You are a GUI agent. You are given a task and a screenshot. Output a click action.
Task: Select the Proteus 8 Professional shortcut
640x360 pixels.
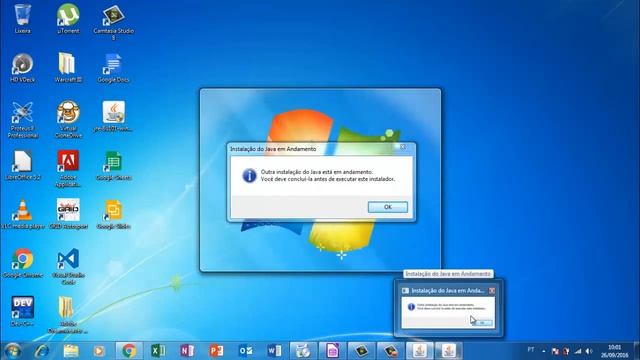click(x=22, y=120)
